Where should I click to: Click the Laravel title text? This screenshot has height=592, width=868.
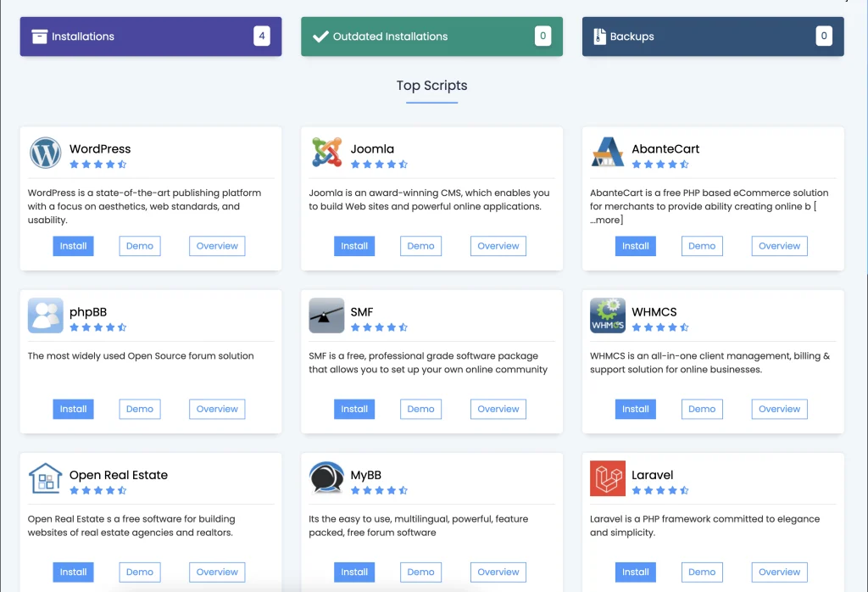point(652,475)
